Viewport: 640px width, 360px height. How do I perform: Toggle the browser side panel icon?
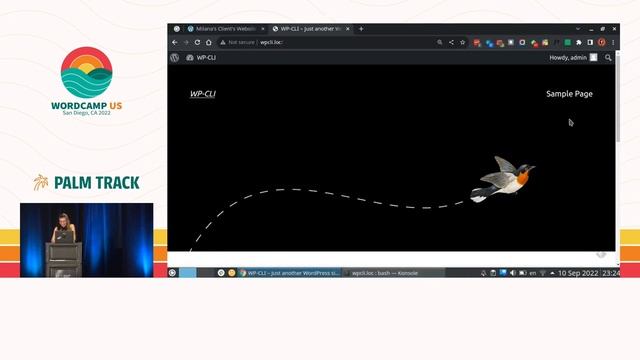pyautogui.click(x=590, y=42)
